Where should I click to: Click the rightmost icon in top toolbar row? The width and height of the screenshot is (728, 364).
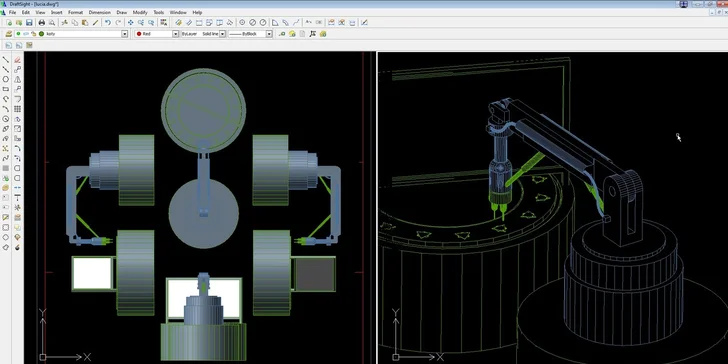tap(364, 22)
